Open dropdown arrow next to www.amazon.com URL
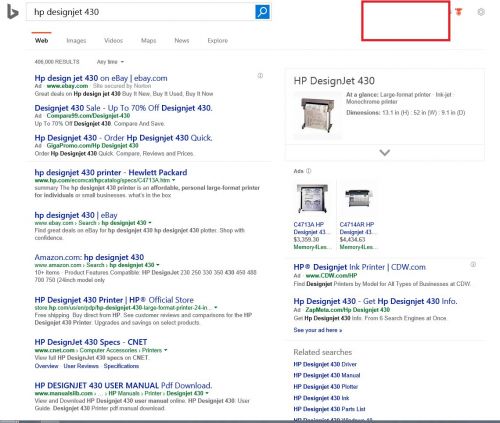Screen dimensions: 500x423 click(158, 265)
